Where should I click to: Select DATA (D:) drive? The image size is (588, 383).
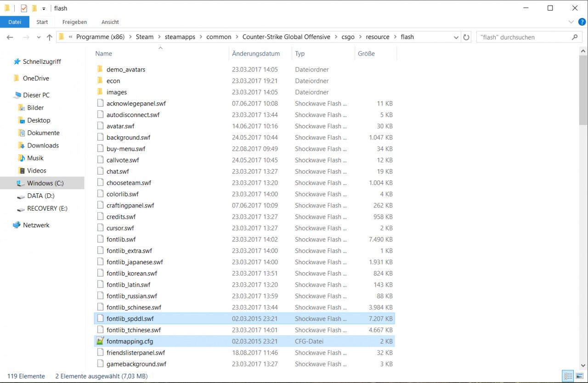[x=41, y=196]
